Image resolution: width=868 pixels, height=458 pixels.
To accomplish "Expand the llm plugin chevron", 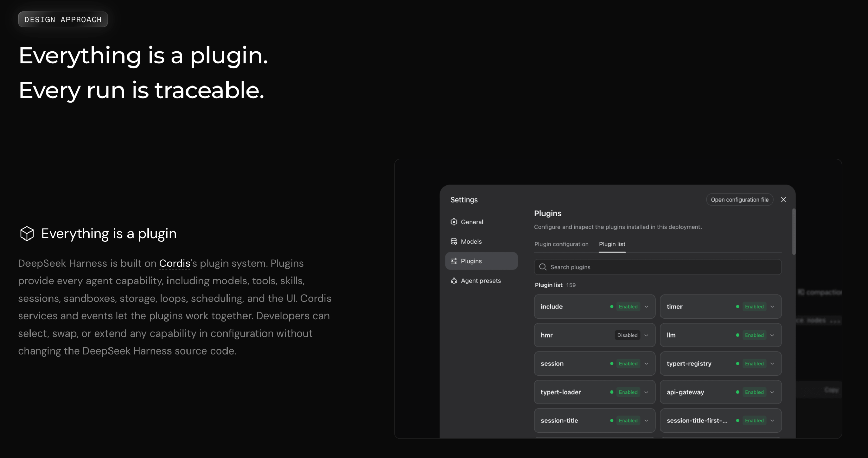I will point(772,335).
